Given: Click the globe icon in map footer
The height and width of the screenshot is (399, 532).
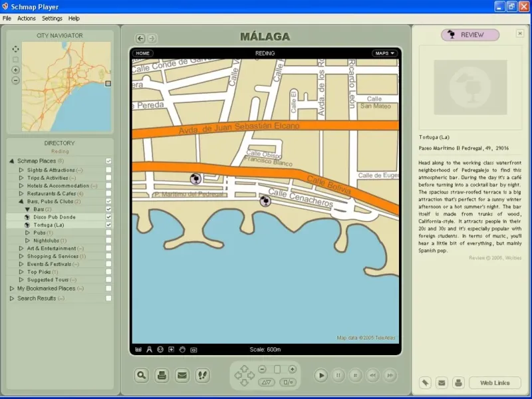Looking at the screenshot, I should pos(160,350).
